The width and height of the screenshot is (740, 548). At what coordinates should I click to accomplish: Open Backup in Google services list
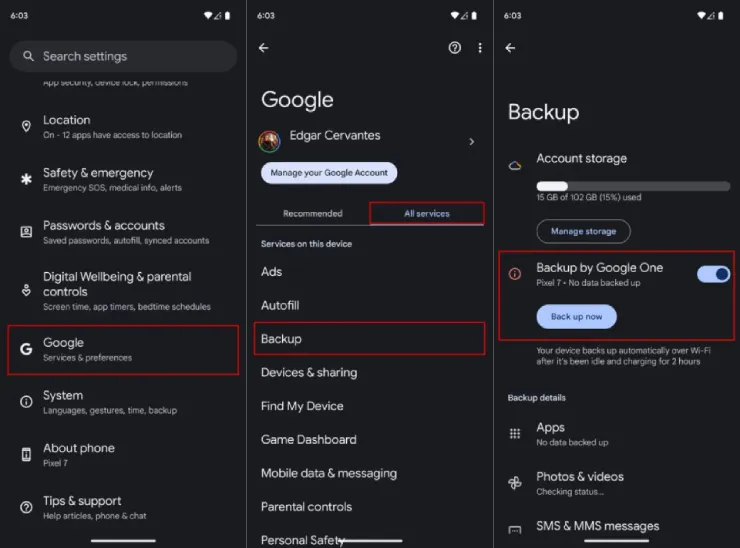pos(369,339)
